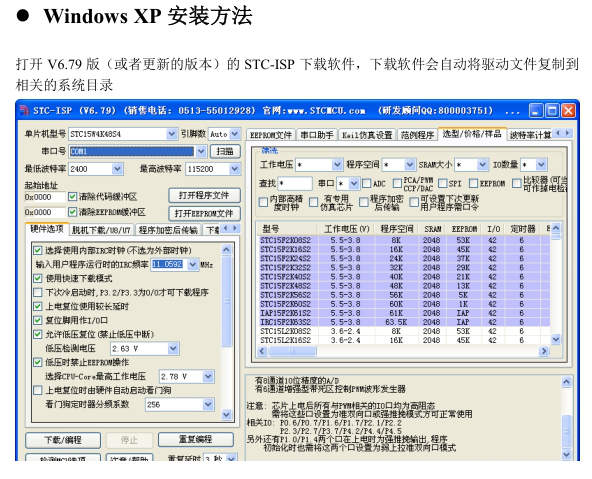
Task: Switch to the 范例程序 tab
Action: tap(417, 135)
